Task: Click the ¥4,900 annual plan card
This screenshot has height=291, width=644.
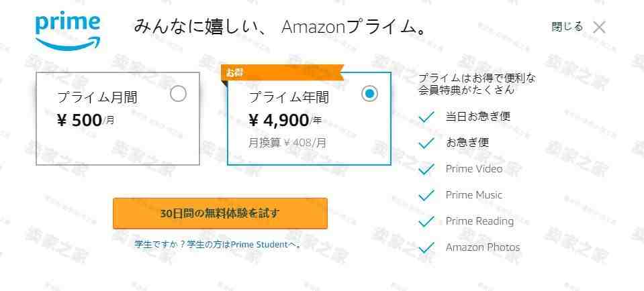Action: pos(309,127)
